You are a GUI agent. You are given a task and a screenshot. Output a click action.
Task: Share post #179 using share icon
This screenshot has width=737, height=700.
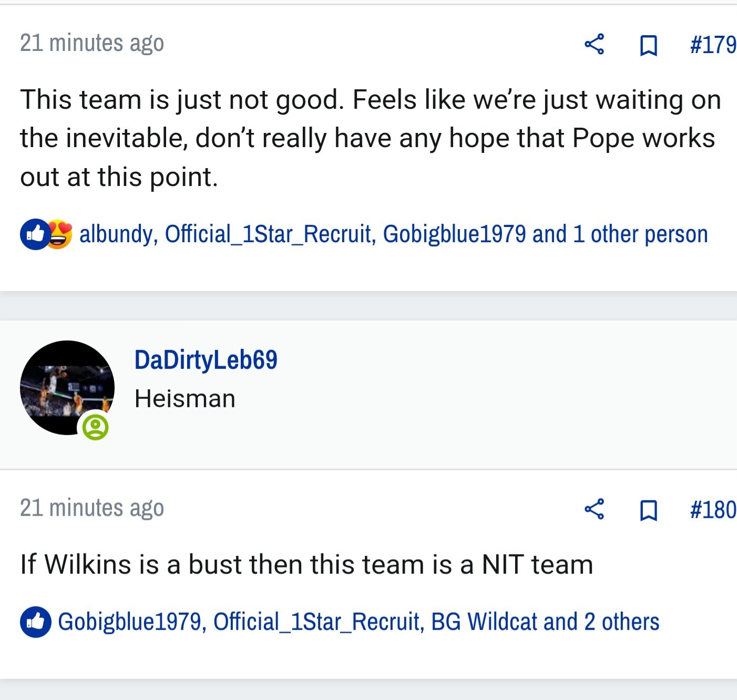(595, 44)
